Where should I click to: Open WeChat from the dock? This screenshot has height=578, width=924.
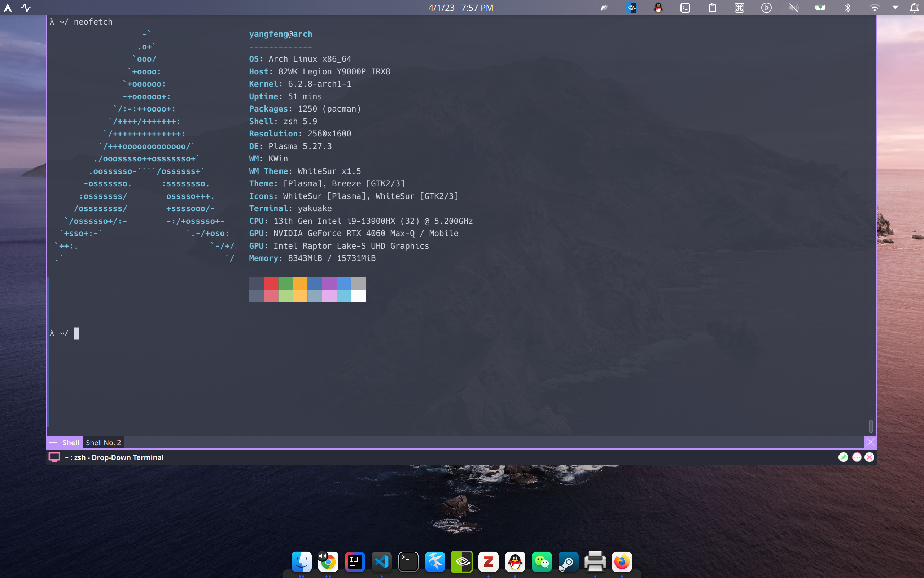click(542, 561)
